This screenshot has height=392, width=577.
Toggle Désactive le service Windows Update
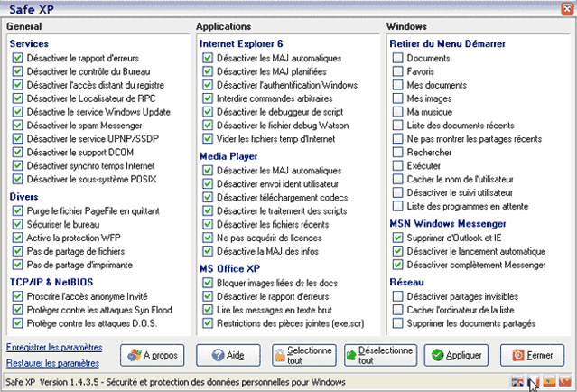pos(17,111)
